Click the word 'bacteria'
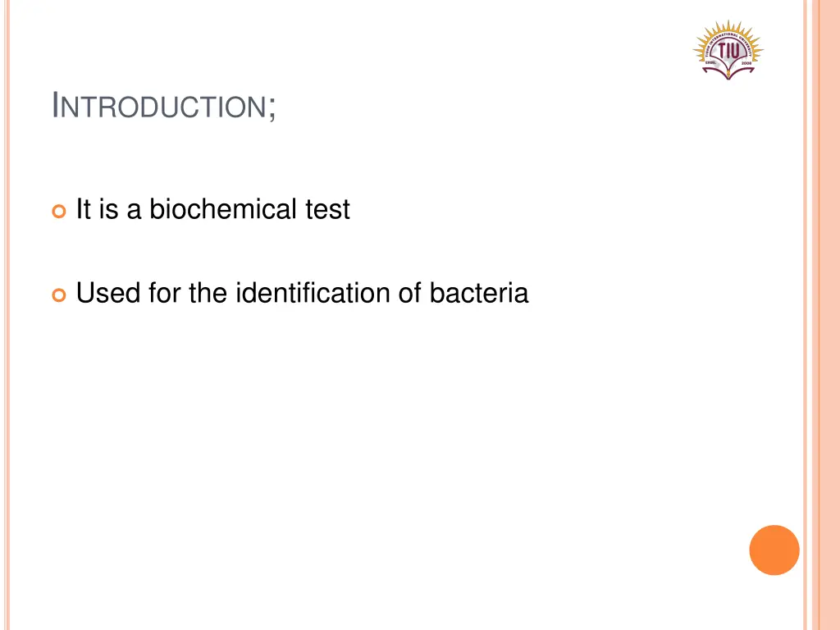 click(x=479, y=293)
